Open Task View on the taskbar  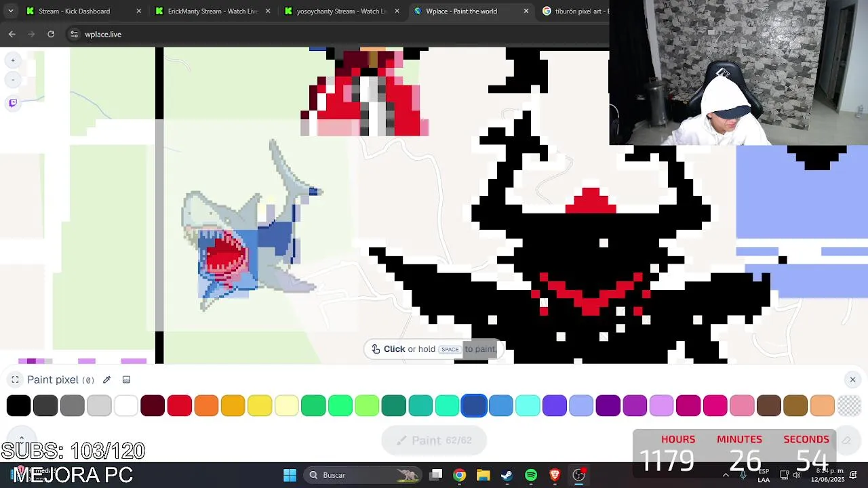436,475
